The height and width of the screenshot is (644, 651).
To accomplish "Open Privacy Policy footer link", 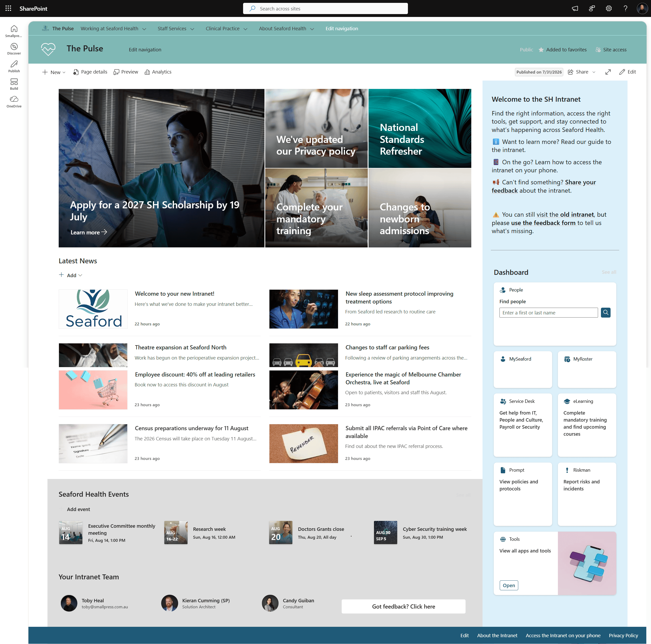I will click(x=623, y=636).
